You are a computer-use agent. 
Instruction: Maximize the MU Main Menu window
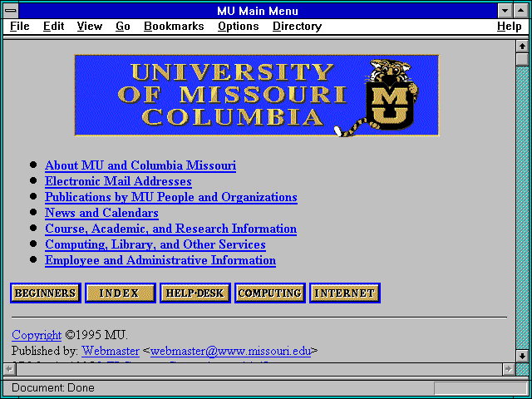click(521, 11)
